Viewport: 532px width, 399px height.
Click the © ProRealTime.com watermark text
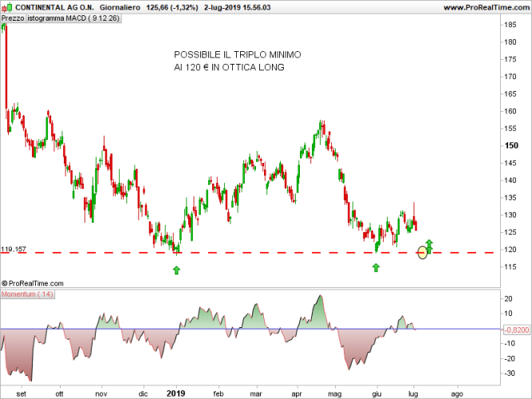(x=32, y=282)
